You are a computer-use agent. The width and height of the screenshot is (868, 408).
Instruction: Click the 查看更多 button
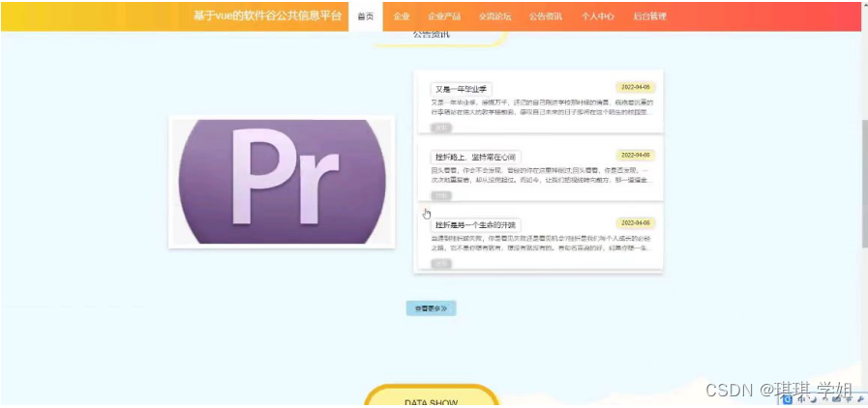pos(432,308)
